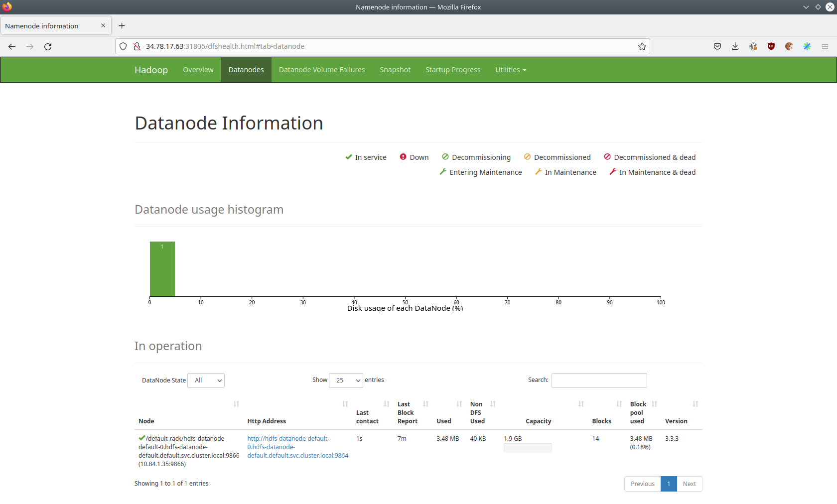
Task: Open the Utilities dropdown menu
Action: click(x=510, y=70)
